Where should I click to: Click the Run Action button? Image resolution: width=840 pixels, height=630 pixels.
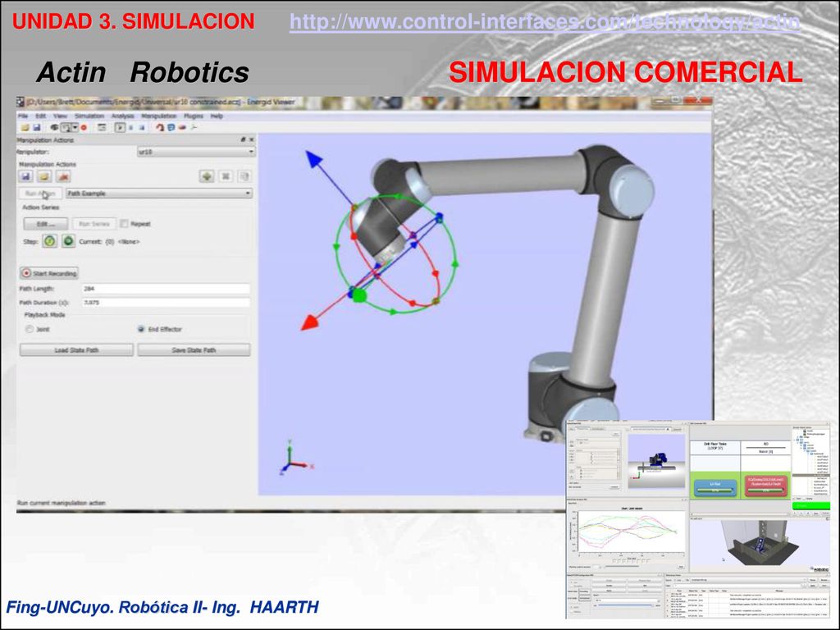[41, 194]
